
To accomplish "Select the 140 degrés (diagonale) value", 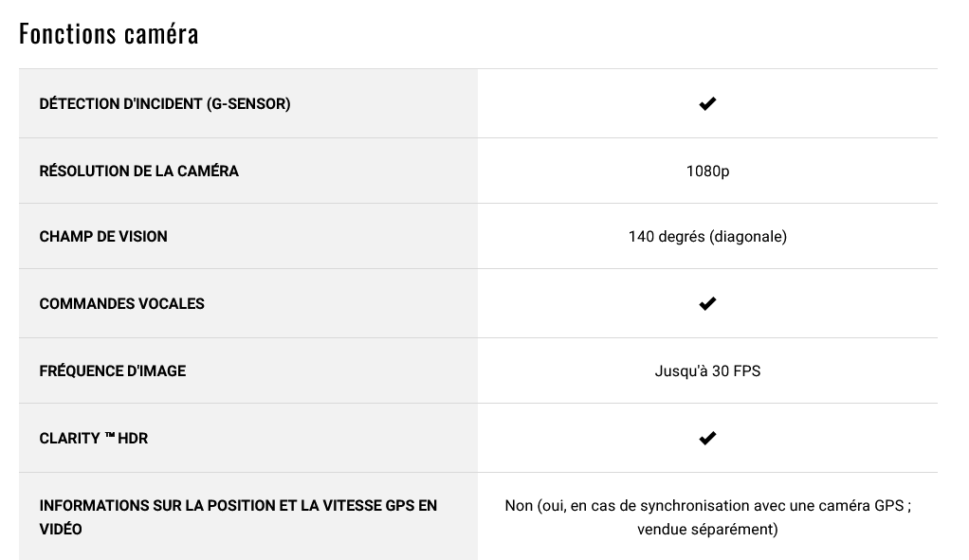I will pyautogui.click(x=707, y=237).
